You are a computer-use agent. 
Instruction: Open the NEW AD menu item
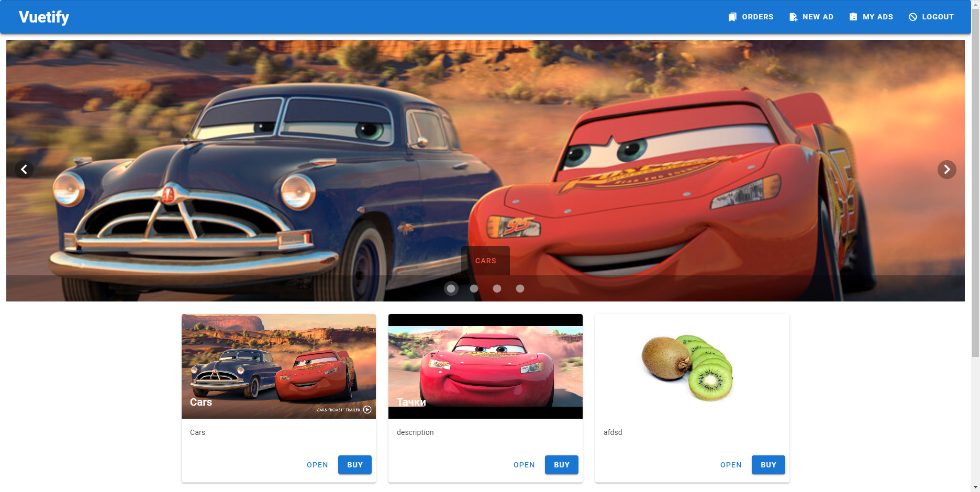coord(811,17)
